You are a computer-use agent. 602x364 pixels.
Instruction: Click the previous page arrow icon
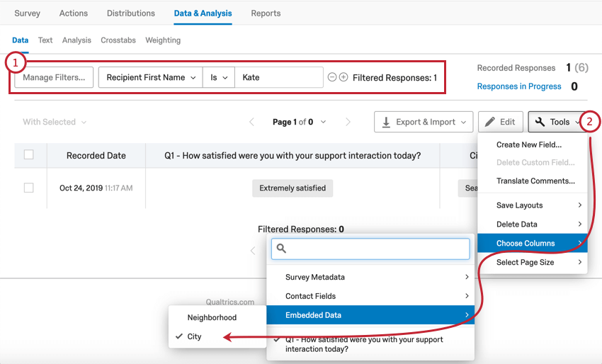tap(251, 122)
